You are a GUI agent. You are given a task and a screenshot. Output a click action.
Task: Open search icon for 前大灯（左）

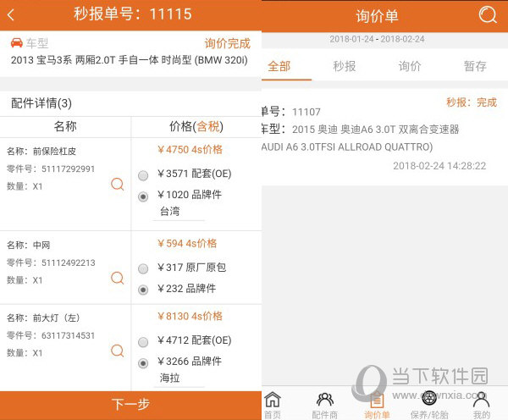[x=118, y=351]
